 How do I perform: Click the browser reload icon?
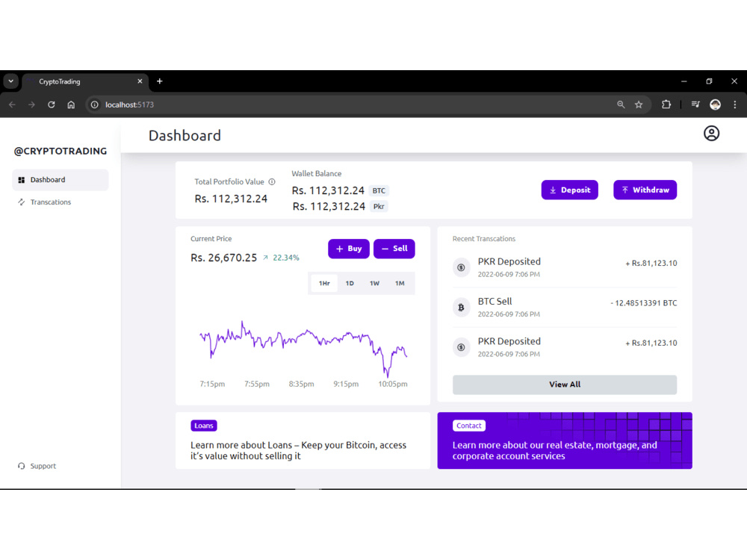(x=51, y=105)
